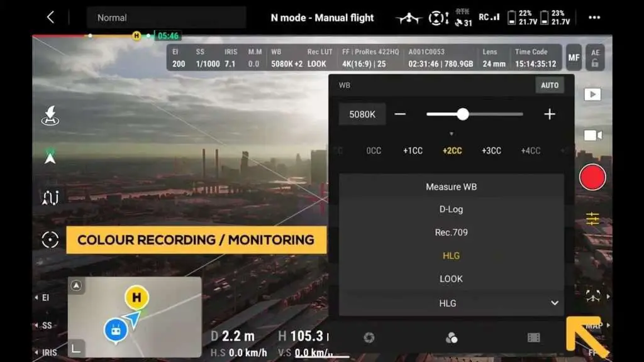
Task: Open SS 1/1000 shutter setting
Action: (208, 58)
